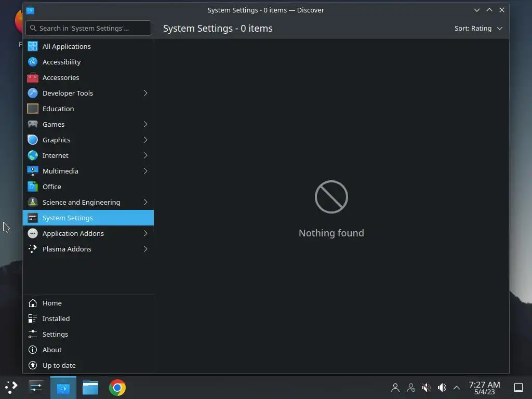Expand the Graphics subcategories chevron
Viewport: 532px width, 399px height.
point(145,140)
